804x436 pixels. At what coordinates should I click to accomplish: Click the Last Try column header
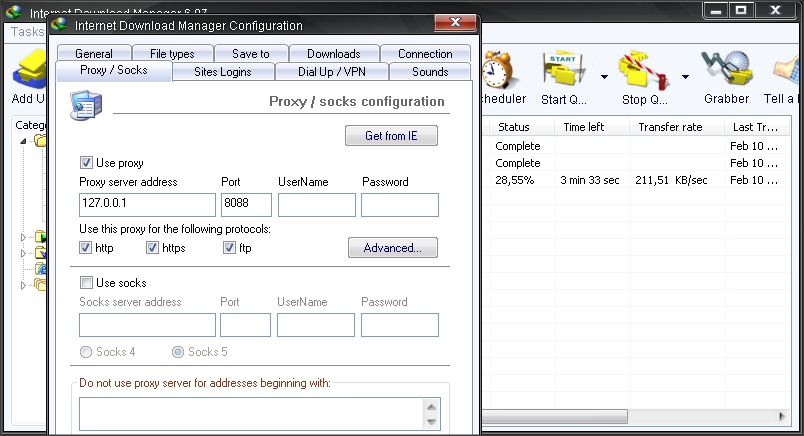click(x=755, y=127)
